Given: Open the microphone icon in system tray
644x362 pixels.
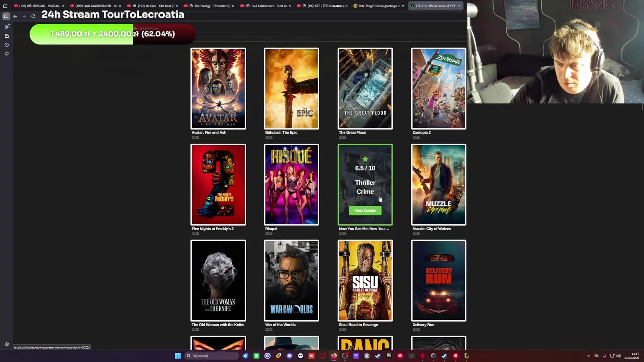Looking at the screenshot, I should pos(604,356).
